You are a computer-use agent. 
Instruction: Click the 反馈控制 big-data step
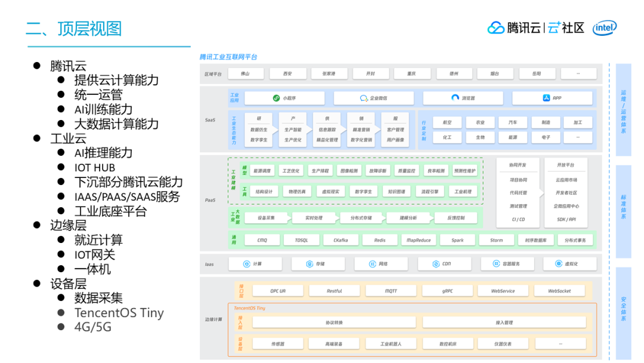456,218
